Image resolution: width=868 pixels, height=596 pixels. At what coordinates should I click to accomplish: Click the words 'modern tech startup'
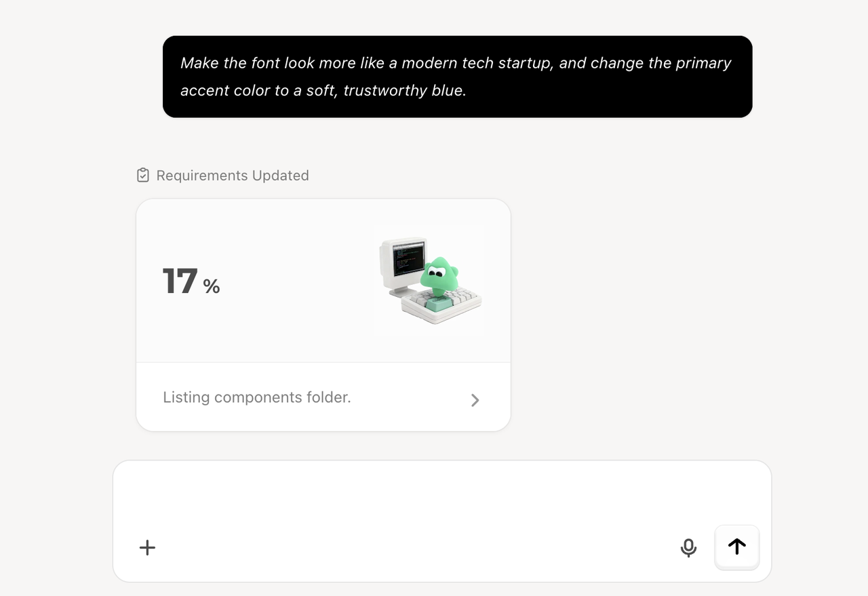(476, 63)
